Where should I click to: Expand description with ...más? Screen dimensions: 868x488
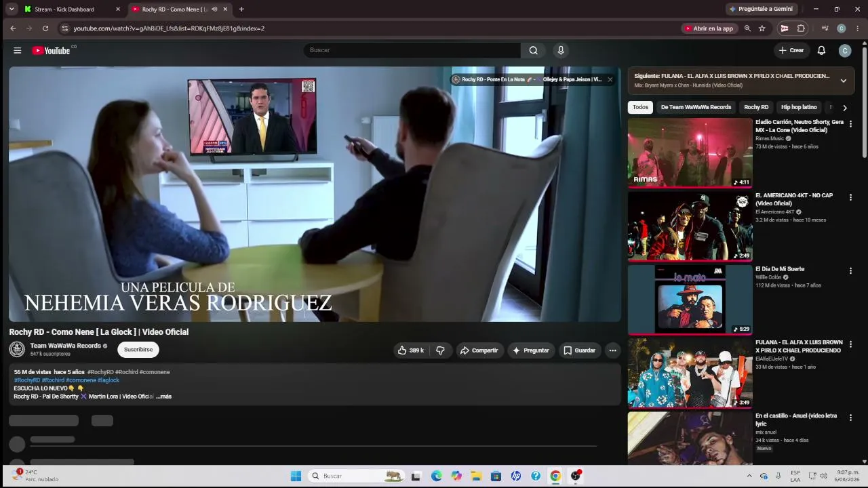point(164,396)
